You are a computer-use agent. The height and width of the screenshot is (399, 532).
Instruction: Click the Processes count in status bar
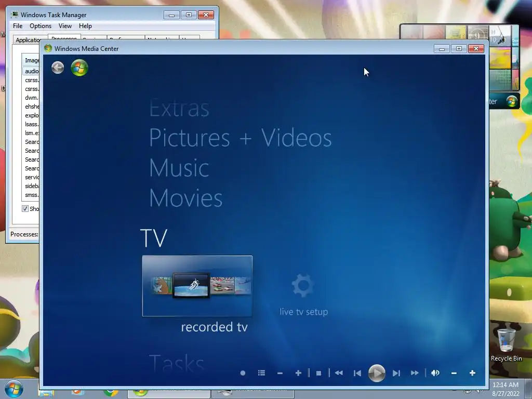[x=24, y=234]
